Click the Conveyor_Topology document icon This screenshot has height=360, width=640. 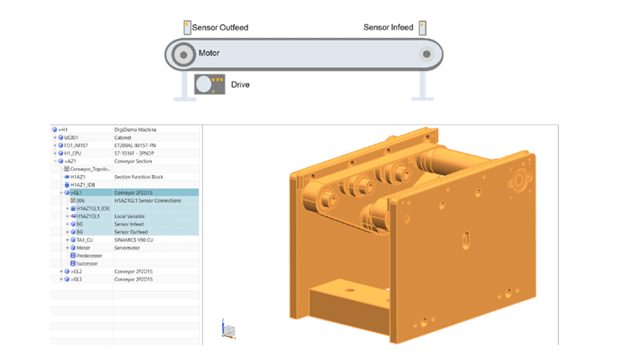67,169
